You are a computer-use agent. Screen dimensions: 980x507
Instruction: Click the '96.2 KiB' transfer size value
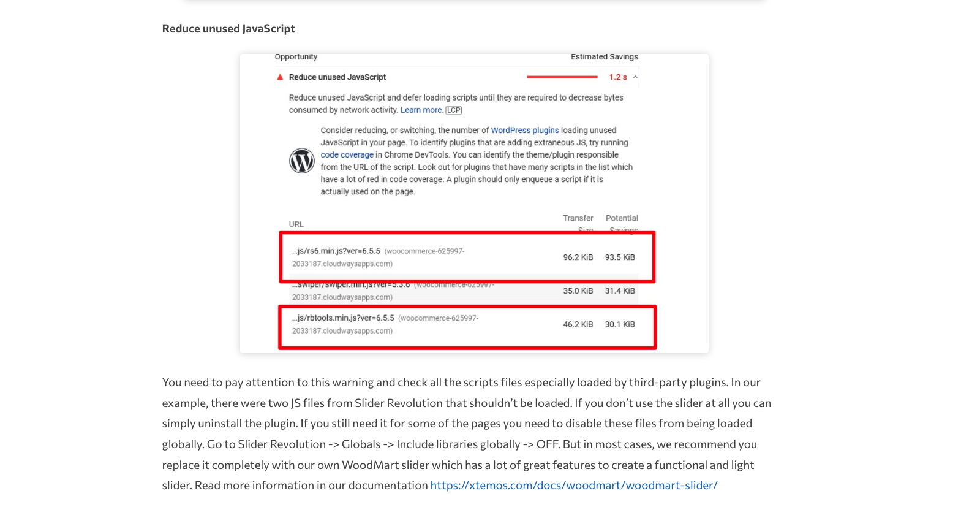point(578,257)
